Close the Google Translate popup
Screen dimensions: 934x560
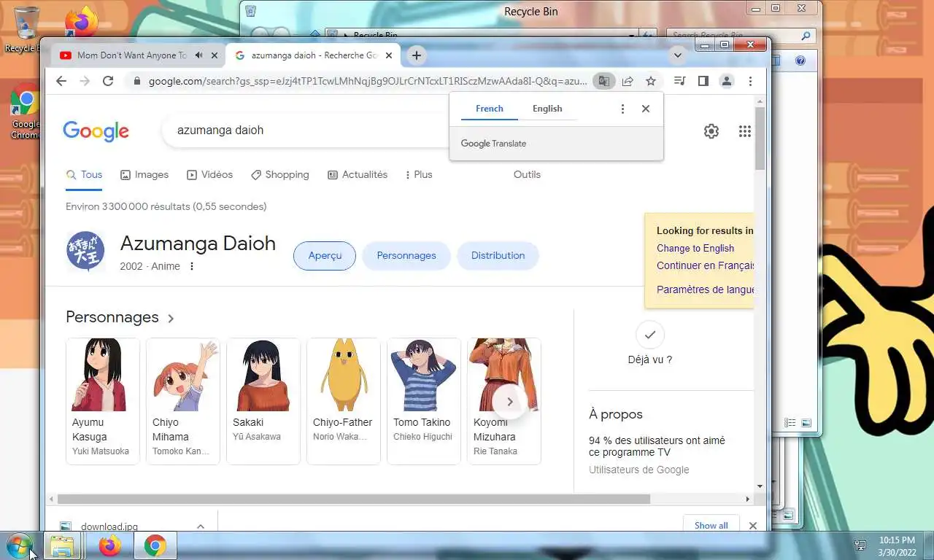(645, 109)
